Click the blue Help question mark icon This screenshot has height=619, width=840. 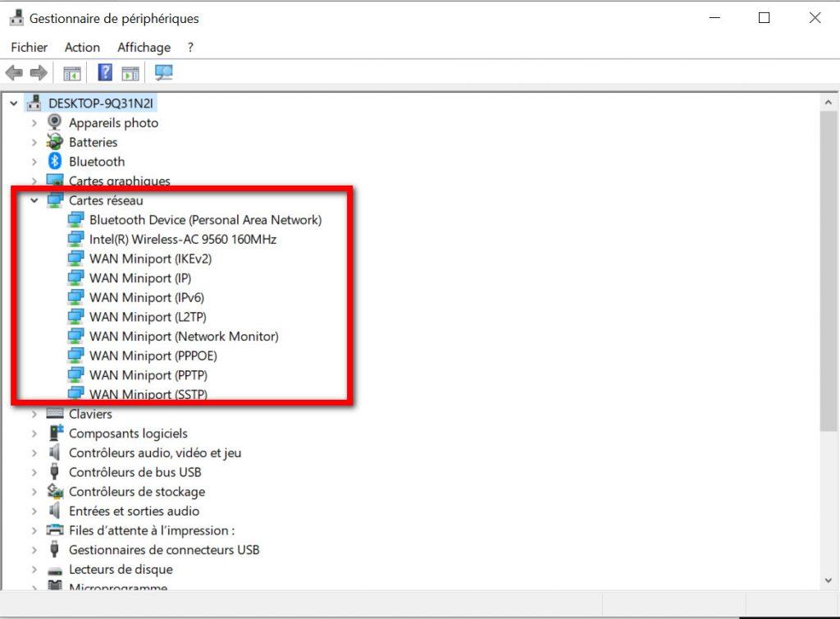pos(105,73)
